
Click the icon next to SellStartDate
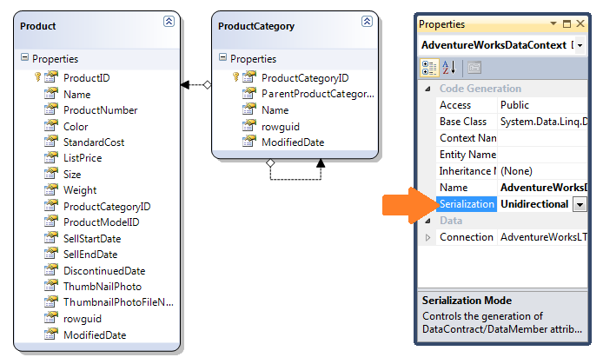pyautogui.click(x=51, y=238)
